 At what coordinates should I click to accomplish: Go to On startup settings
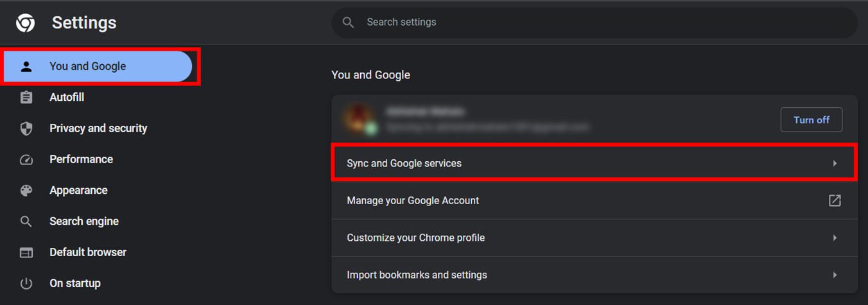pos(75,283)
